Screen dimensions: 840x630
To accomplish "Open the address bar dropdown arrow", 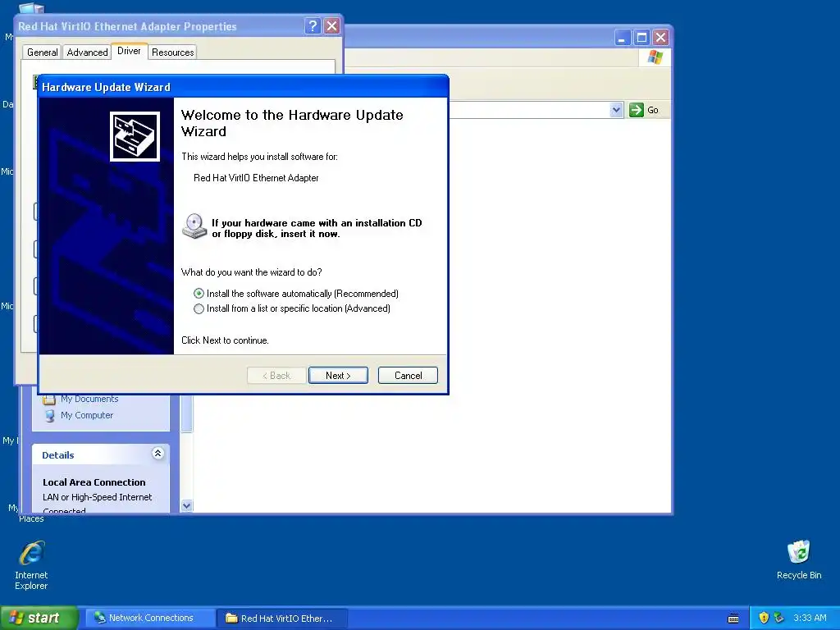I will (x=616, y=110).
